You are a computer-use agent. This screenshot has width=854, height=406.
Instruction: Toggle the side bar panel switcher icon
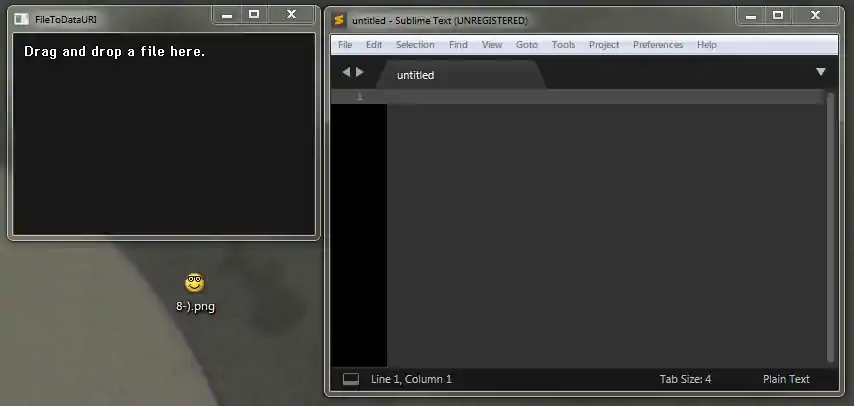(350, 379)
